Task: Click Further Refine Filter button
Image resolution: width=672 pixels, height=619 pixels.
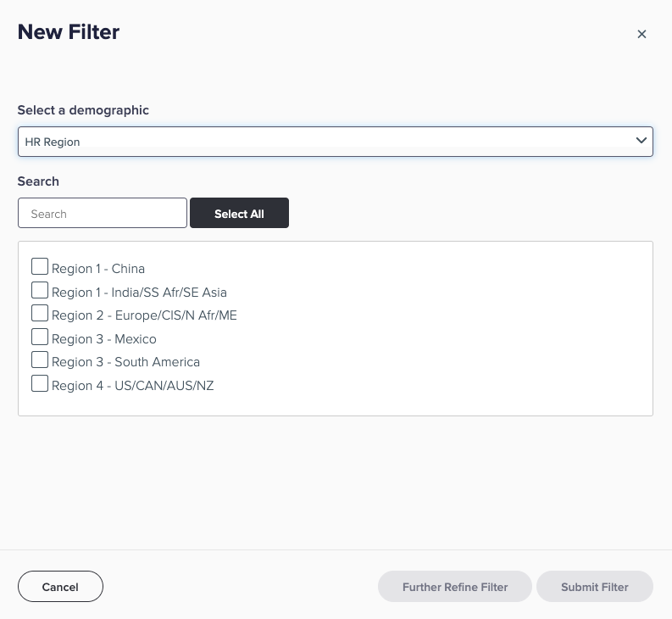Action: [455, 587]
